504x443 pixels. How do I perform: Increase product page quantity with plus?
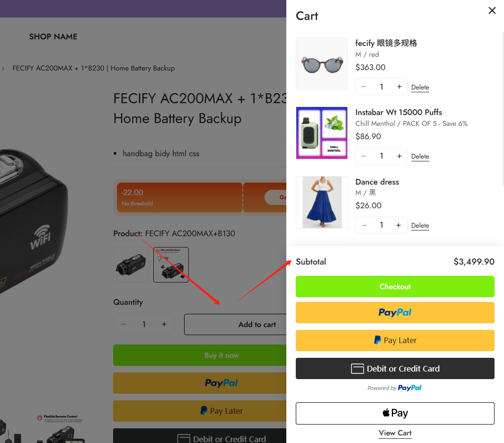click(x=164, y=324)
